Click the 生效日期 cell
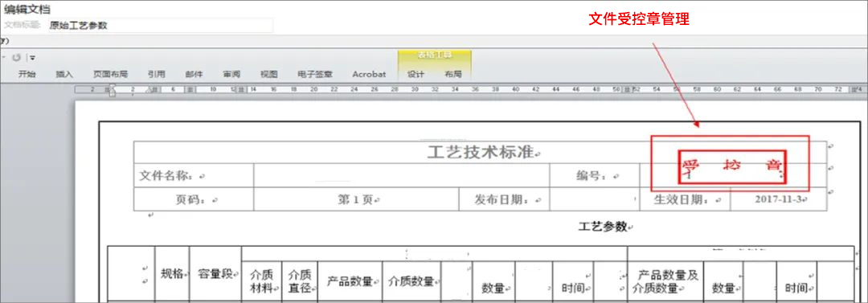Image resolution: width=868 pixels, height=303 pixels. [685, 199]
